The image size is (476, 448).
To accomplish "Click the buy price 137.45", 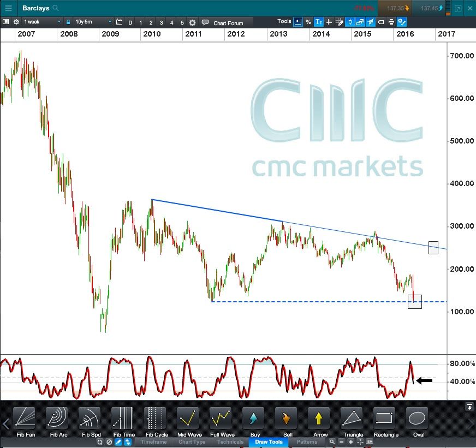I will click(429, 8).
